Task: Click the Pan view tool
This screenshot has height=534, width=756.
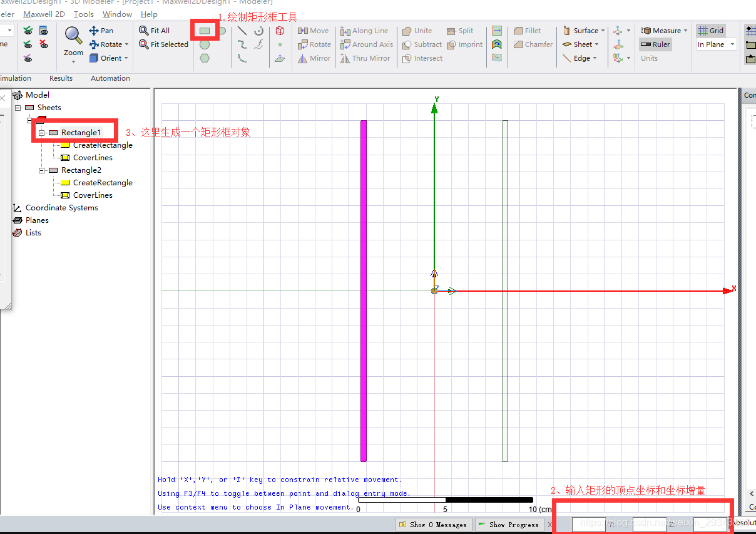Action: (x=101, y=31)
